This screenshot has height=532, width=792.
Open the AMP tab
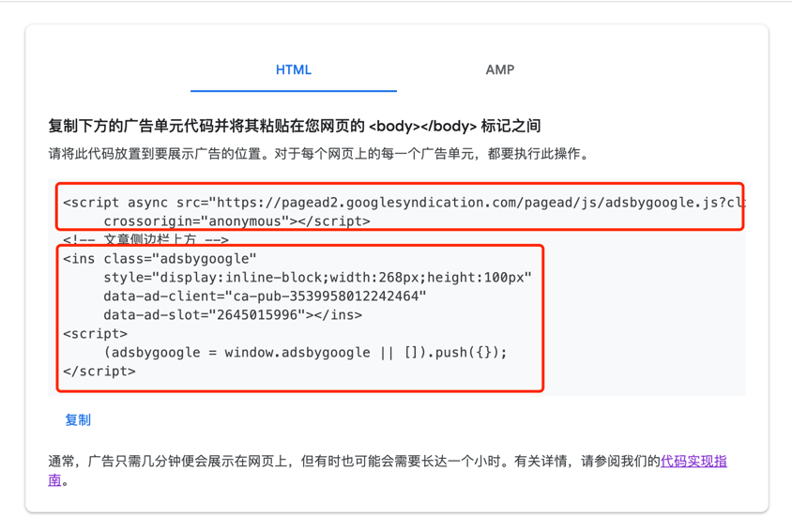(x=499, y=70)
